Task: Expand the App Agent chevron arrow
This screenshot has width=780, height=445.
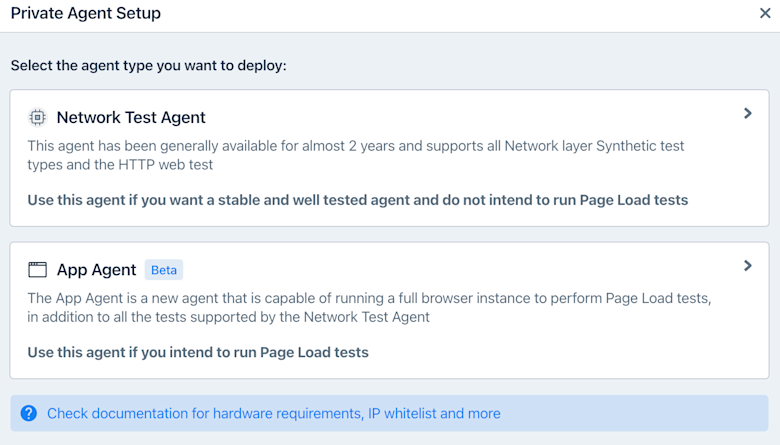Action: pyautogui.click(x=747, y=266)
